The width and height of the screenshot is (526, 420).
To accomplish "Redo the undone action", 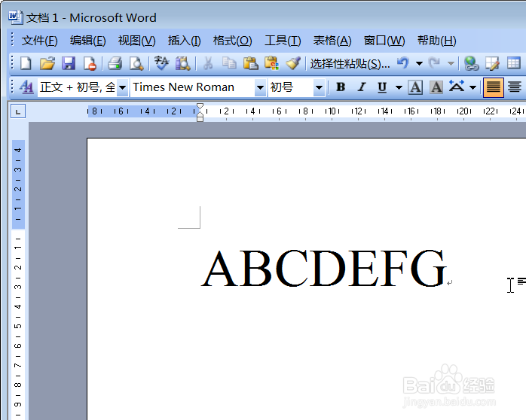I will coord(435,63).
